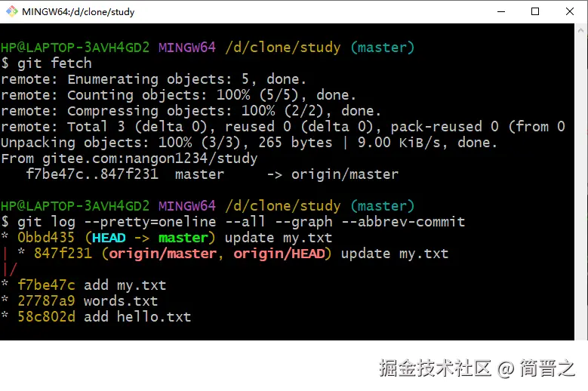The width and height of the screenshot is (588, 391).
Task: Click the f7be47c..847f231 commit range text
Action: pyautogui.click(x=91, y=174)
